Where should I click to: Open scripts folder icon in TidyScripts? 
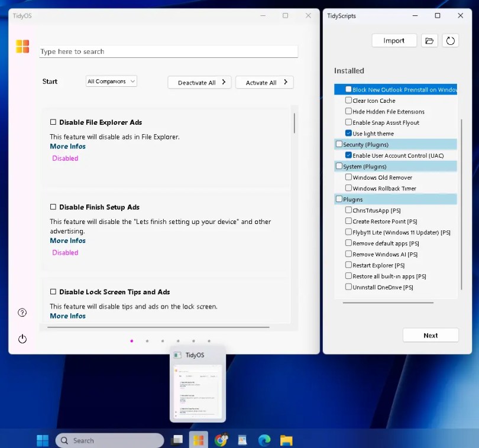[429, 41]
